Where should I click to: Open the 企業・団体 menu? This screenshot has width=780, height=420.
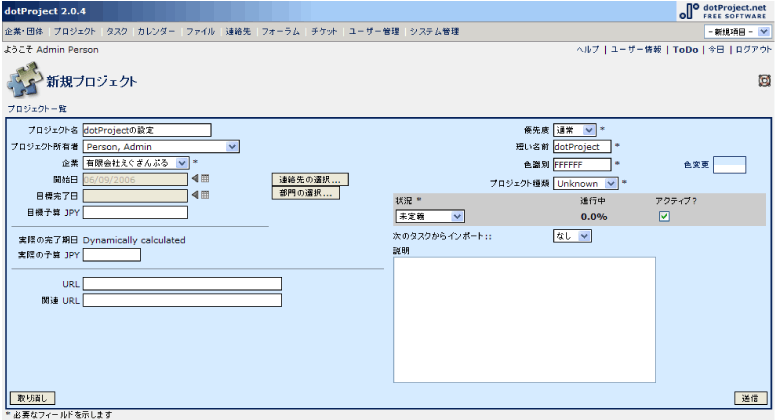point(24,31)
